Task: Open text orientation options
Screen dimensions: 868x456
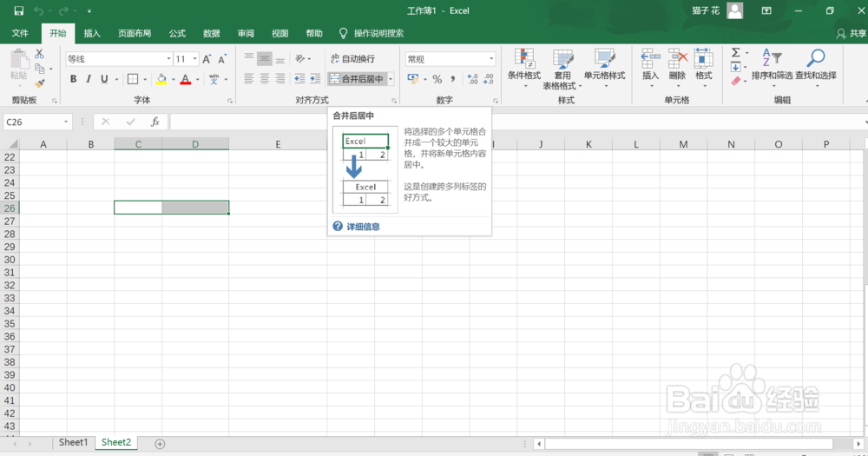Action: 302,58
